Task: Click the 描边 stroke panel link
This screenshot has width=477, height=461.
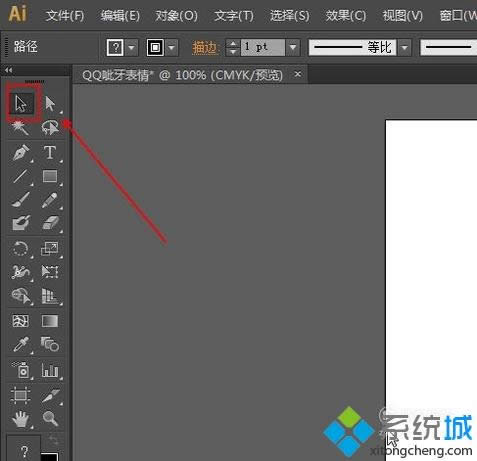Action: click(x=205, y=48)
